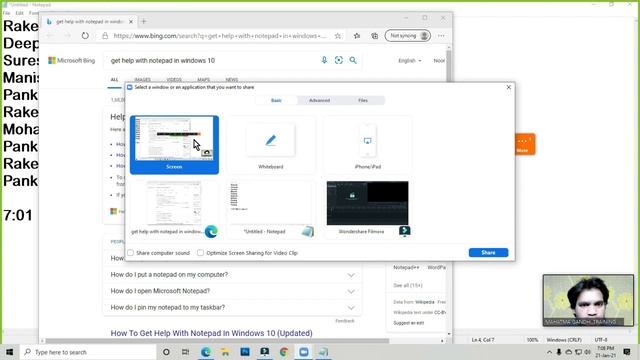The image size is (640, 360).
Task: Open Microsoft Edge from the taskbar
Action: pos(205,352)
